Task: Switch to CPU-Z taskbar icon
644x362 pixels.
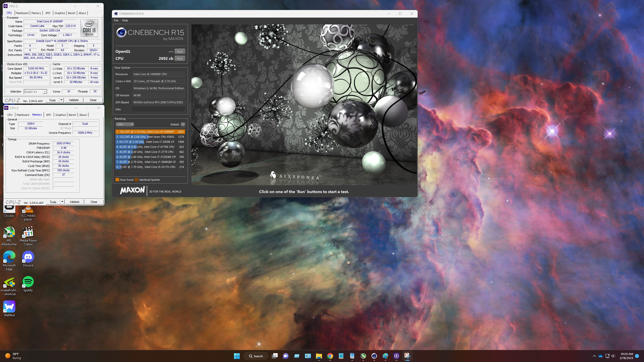Action: point(396,356)
